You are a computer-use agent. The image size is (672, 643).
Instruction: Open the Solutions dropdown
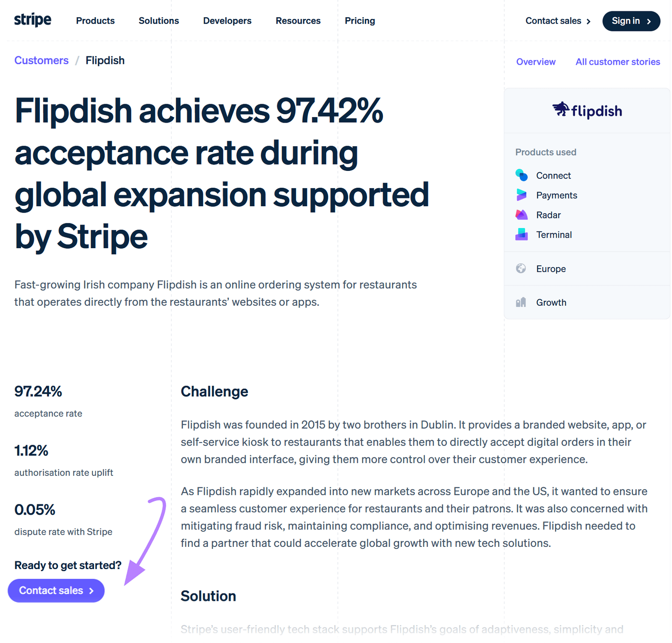click(158, 21)
